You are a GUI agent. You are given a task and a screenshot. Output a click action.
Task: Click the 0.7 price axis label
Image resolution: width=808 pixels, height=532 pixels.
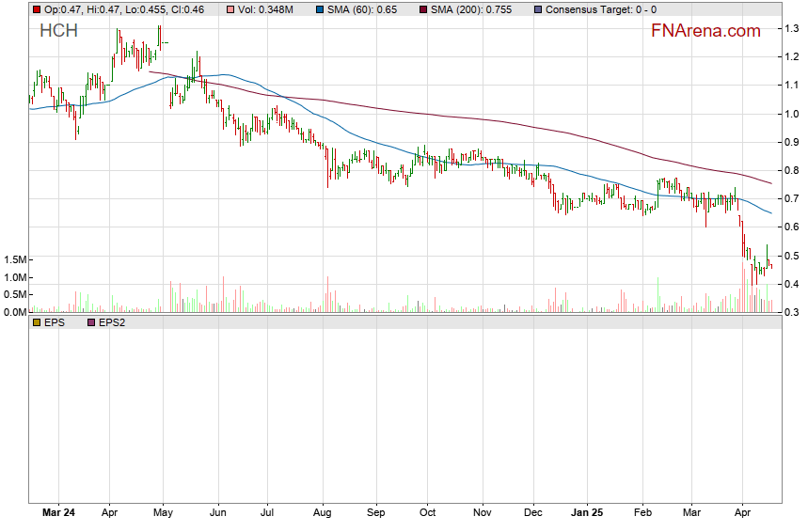(793, 199)
